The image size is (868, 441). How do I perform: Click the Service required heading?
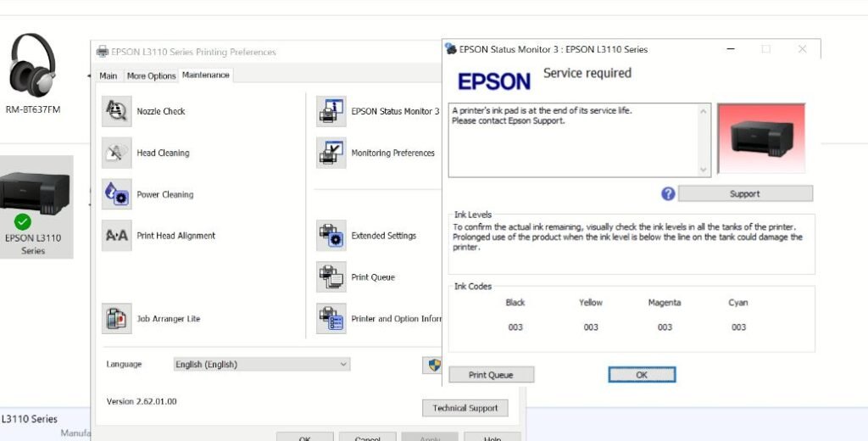click(x=587, y=73)
